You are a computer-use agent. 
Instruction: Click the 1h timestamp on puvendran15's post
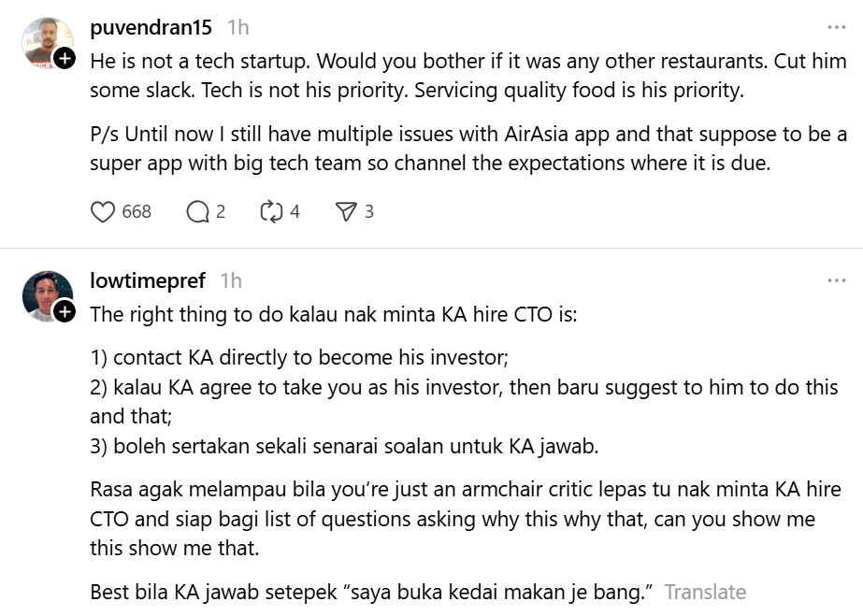(x=238, y=28)
